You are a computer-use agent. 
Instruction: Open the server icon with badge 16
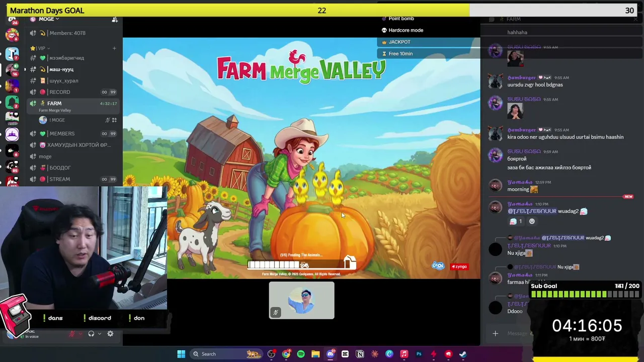12,69
